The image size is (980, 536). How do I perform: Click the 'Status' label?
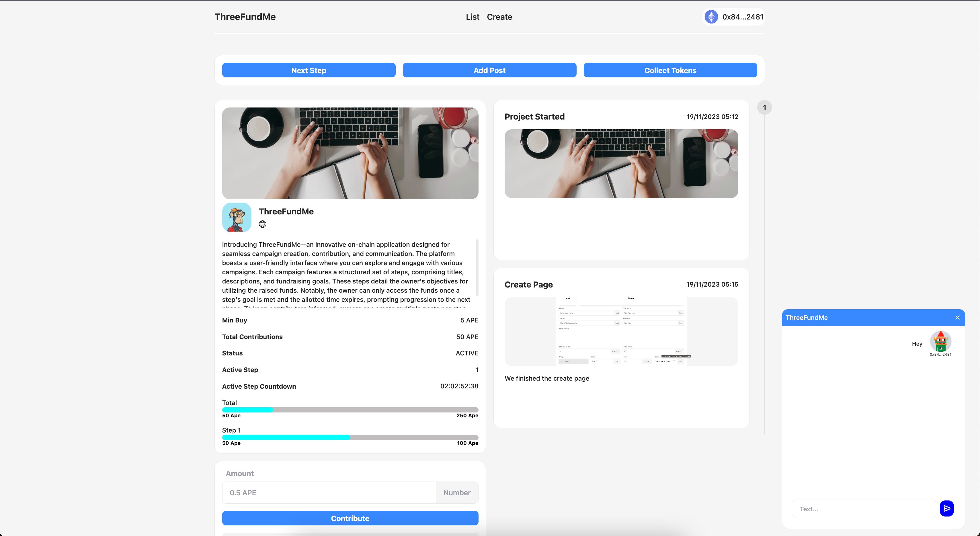233,353
